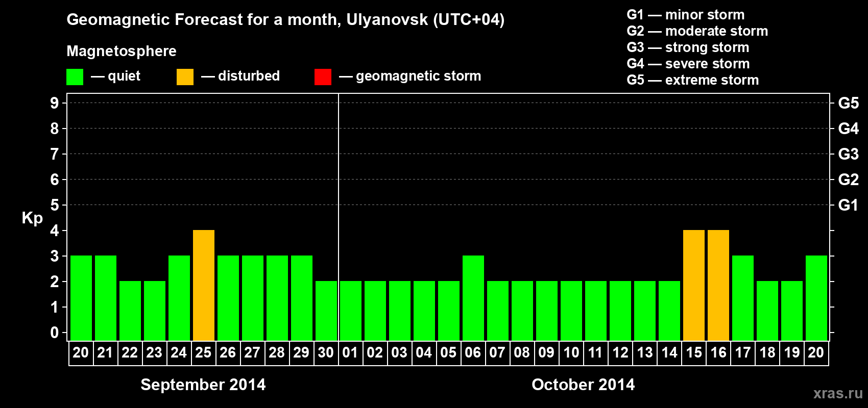Viewport: 868px width, 408px height.
Task: Click the G1 — minor storm legend line
Action: click(686, 15)
